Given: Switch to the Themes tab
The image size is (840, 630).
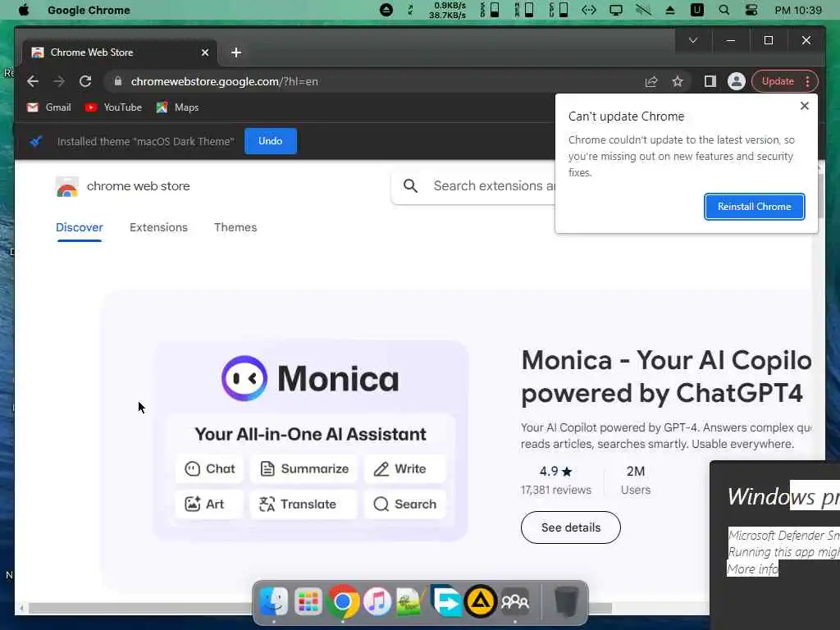Looking at the screenshot, I should 235,227.
